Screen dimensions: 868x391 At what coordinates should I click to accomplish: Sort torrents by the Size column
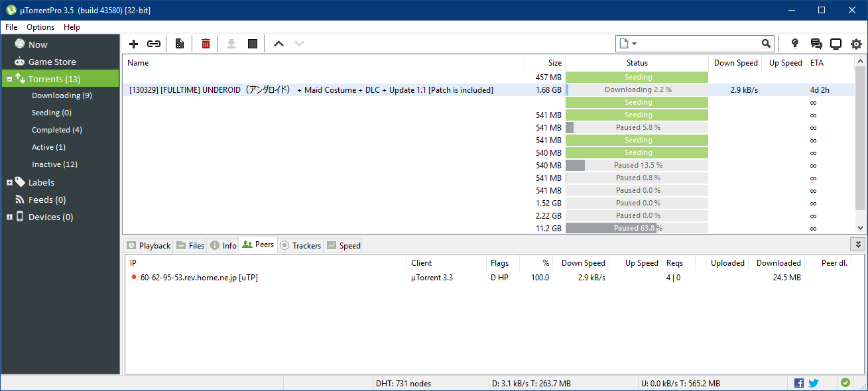[x=544, y=63]
